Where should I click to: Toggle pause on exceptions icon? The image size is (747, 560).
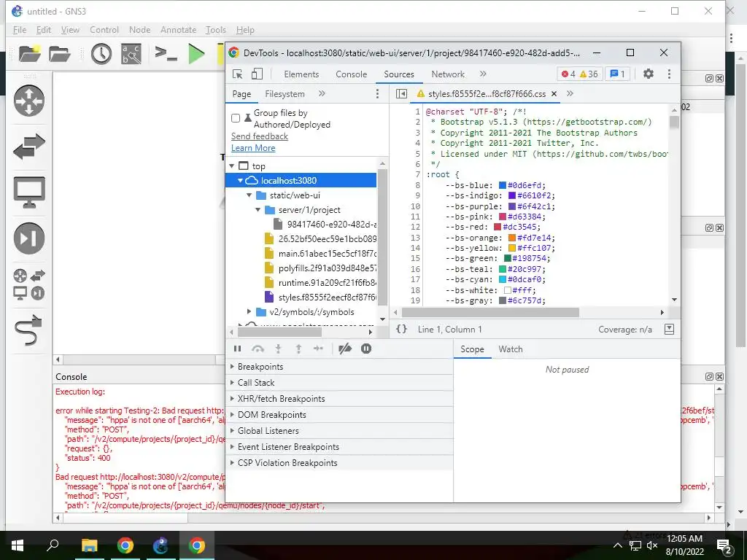point(366,349)
